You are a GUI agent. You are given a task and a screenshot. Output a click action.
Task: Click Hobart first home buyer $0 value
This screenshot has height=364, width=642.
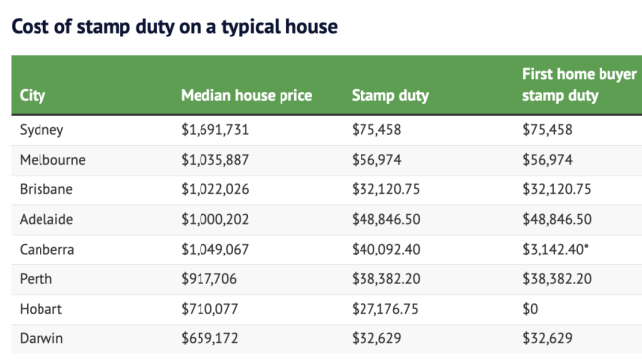(530, 309)
